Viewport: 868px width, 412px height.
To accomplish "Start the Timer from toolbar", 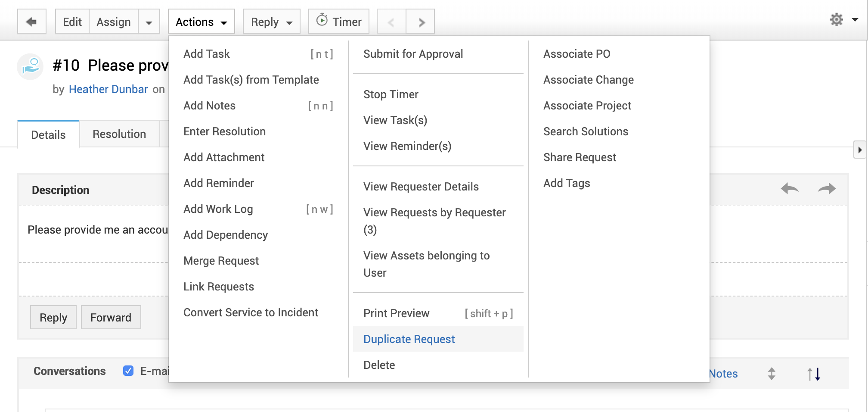I will (339, 22).
